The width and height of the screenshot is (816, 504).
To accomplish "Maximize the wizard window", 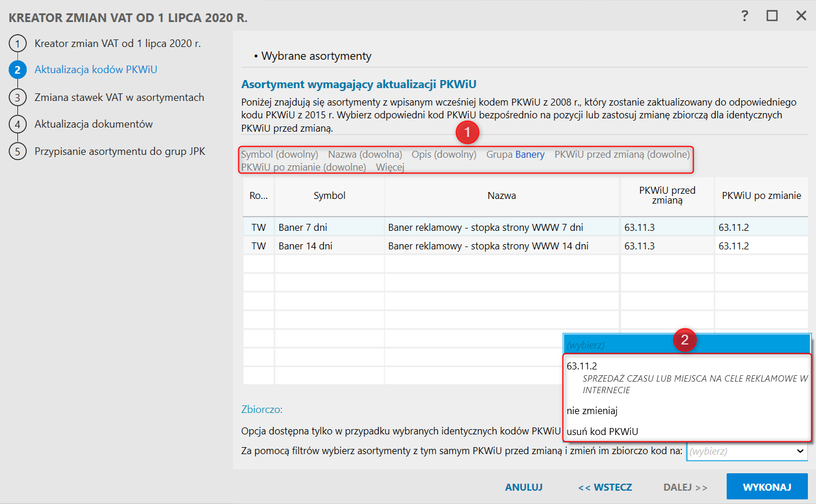I will (772, 16).
